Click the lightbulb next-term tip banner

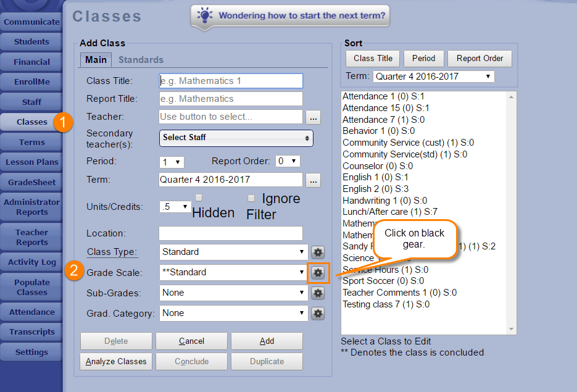pos(290,15)
